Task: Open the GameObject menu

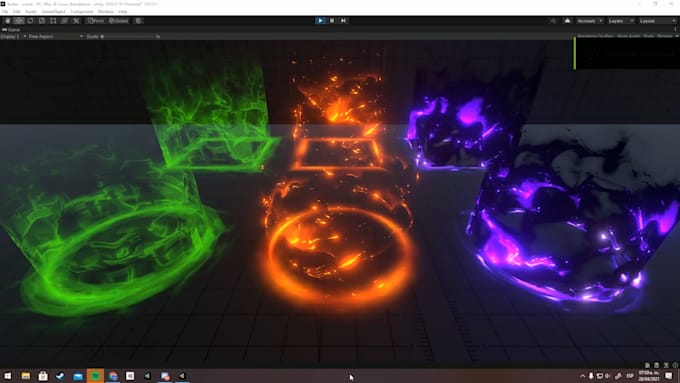Action: 53,12
